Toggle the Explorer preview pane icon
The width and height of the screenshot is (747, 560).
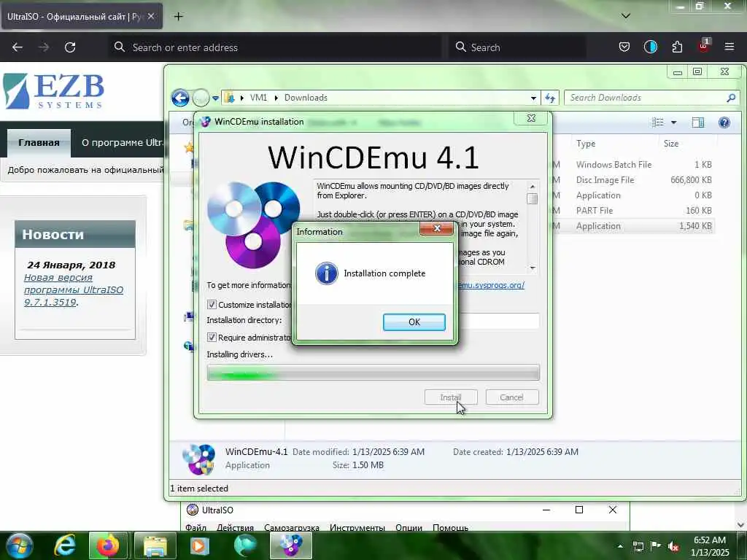point(698,122)
